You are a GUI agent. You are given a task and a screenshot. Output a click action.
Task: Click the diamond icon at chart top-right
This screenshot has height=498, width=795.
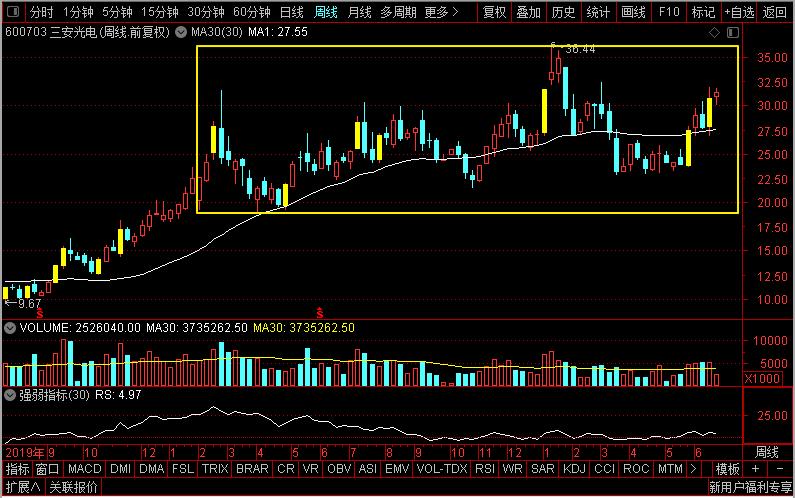point(714,32)
